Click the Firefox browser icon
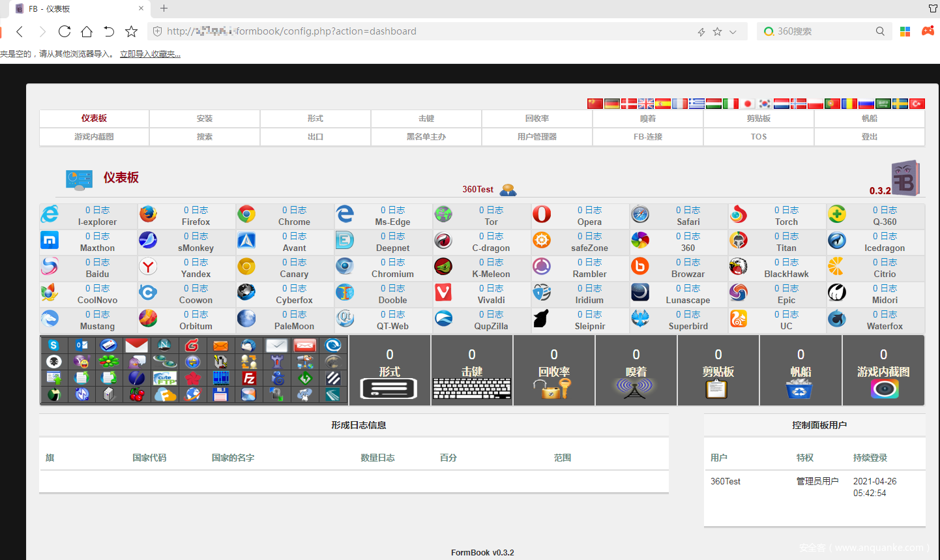This screenshot has height=560, width=940. 148,214
